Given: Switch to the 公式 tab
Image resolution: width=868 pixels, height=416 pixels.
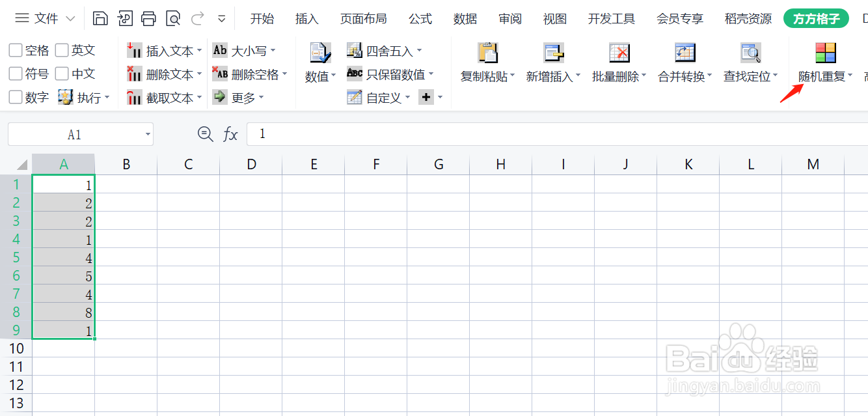Looking at the screenshot, I should (420, 19).
